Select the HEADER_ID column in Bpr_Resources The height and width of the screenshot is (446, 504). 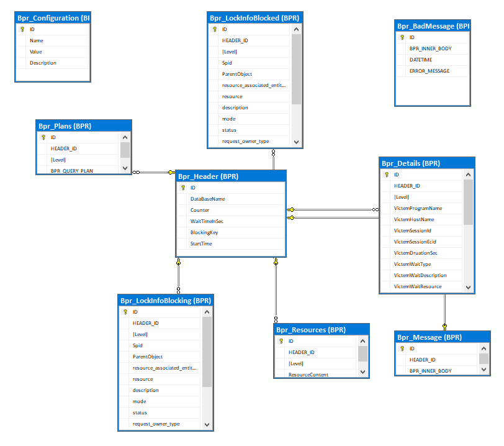(x=317, y=352)
